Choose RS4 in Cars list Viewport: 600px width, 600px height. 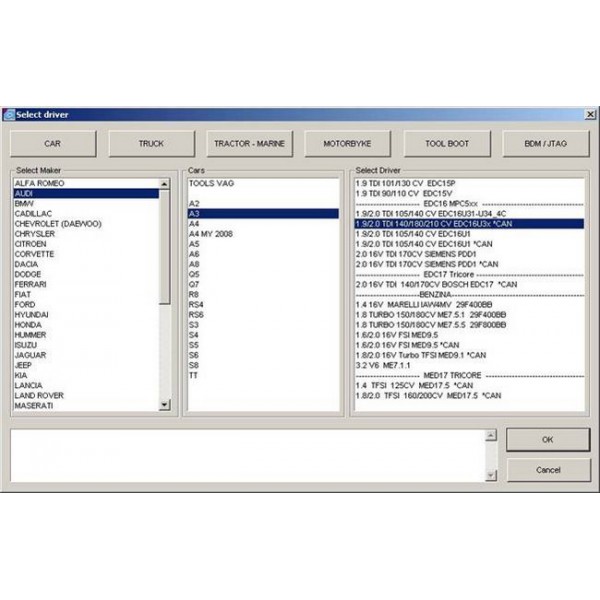pyautogui.click(x=263, y=305)
